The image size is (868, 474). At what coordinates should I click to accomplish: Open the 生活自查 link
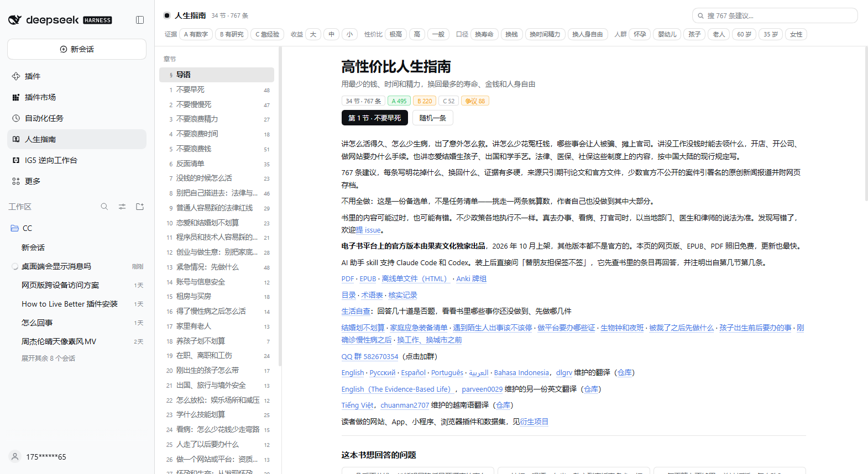[x=356, y=312]
